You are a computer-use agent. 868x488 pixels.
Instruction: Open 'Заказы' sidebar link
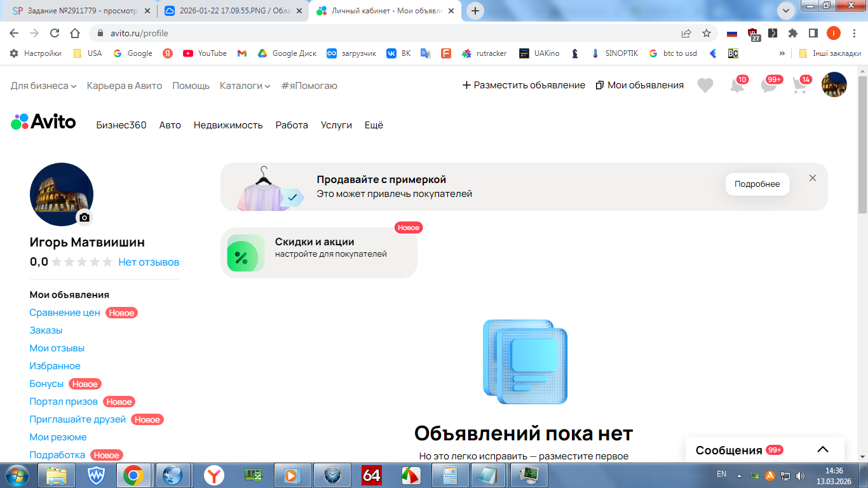[46, 330]
